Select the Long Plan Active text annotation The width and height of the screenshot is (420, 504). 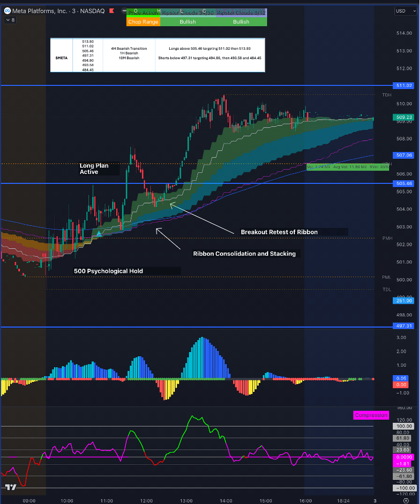pyautogui.click(x=94, y=169)
